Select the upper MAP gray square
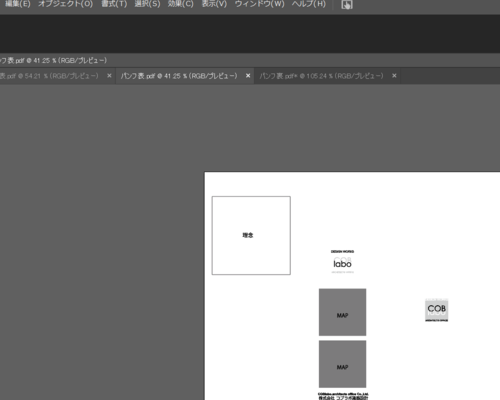 [x=342, y=312]
